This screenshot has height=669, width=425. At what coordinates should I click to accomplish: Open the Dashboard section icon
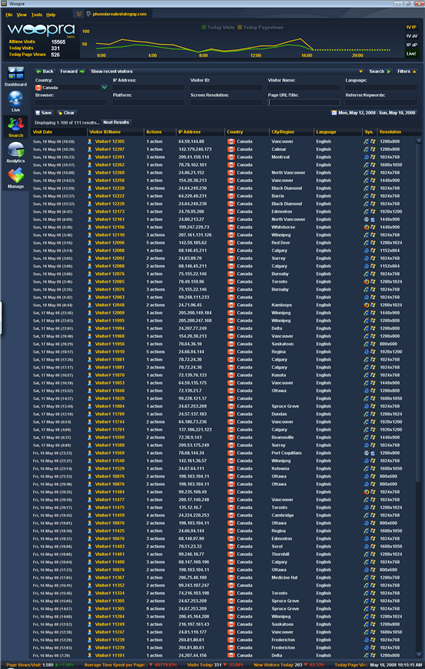[16, 73]
